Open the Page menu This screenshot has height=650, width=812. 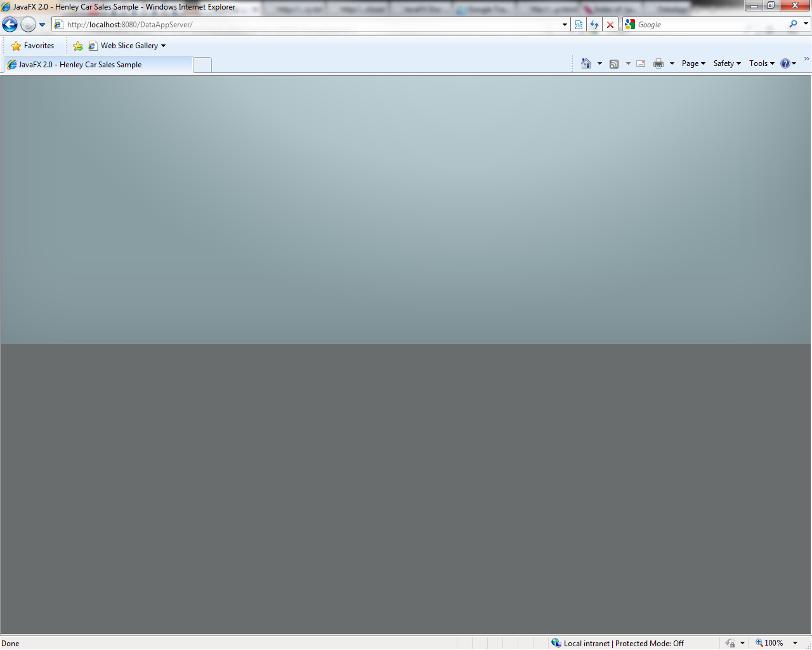pos(693,63)
